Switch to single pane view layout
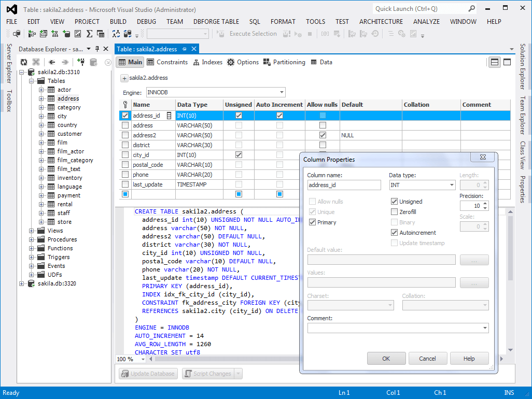This screenshot has width=532, height=399. click(x=507, y=62)
